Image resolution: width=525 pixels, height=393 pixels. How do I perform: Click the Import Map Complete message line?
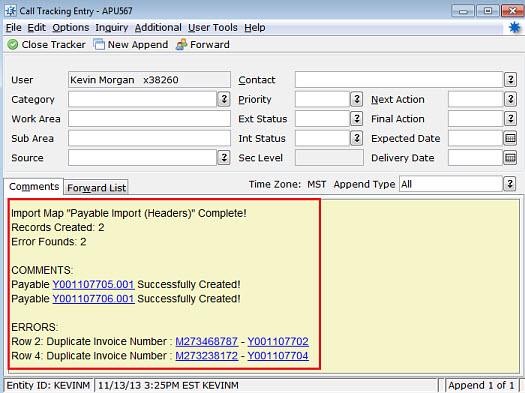[x=129, y=213]
